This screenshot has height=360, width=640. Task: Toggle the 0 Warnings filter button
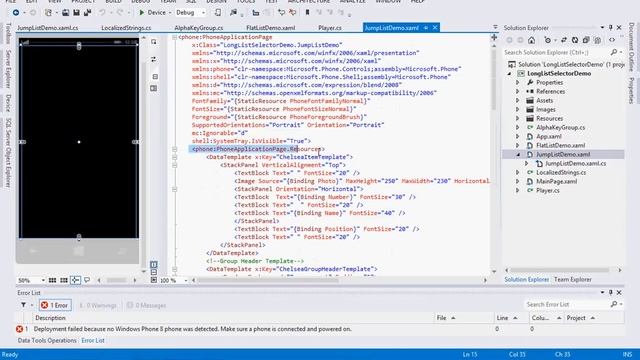click(98, 305)
